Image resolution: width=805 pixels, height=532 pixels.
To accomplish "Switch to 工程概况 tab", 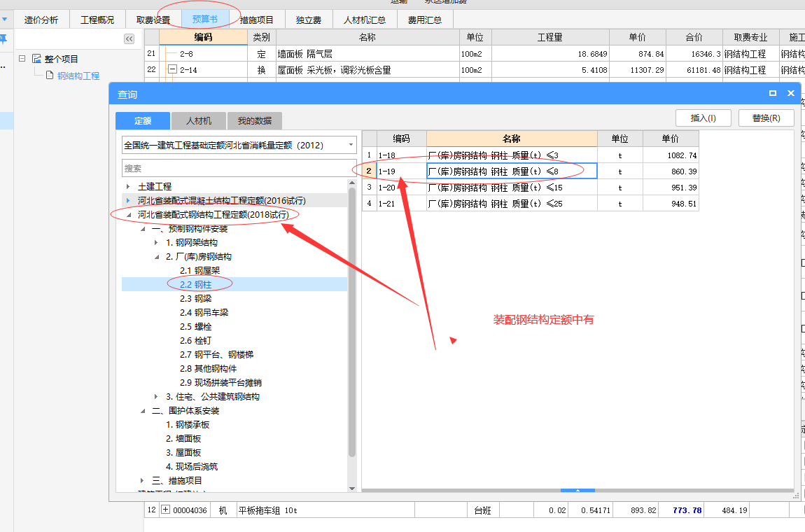I will coord(97,20).
